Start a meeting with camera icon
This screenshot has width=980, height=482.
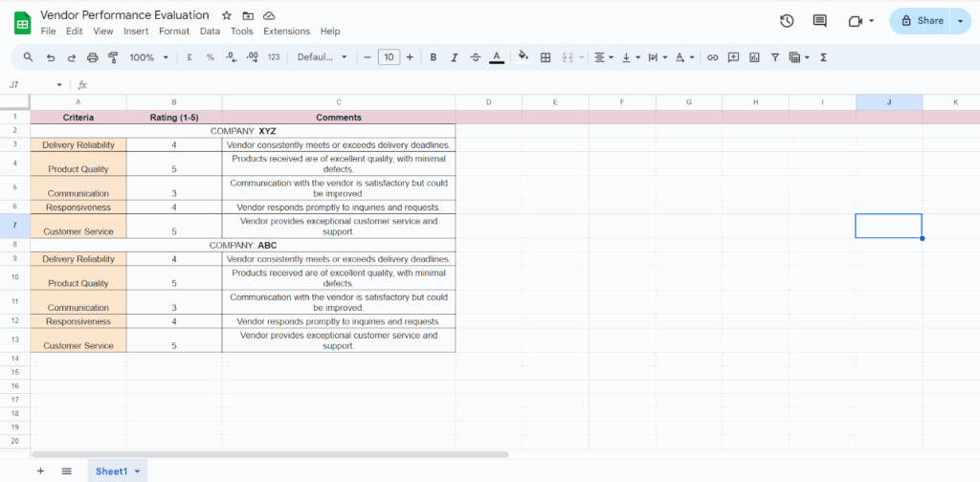point(855,21)
